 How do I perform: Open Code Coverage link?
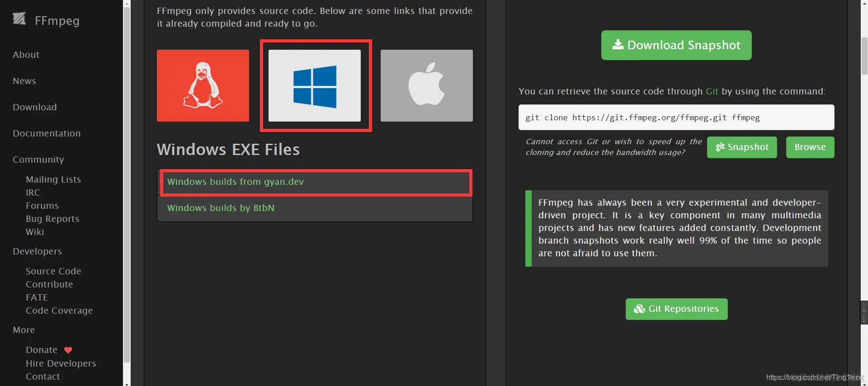click(x=59, y=311)
